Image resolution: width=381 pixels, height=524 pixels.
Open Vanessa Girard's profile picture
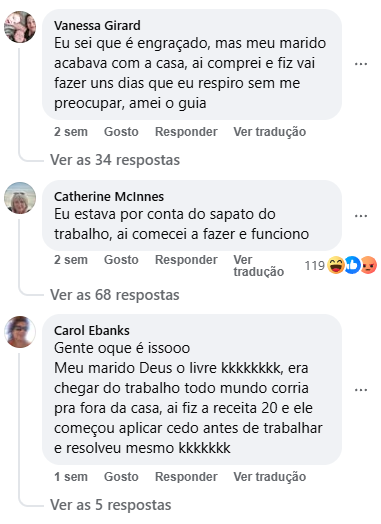point(20,27)
